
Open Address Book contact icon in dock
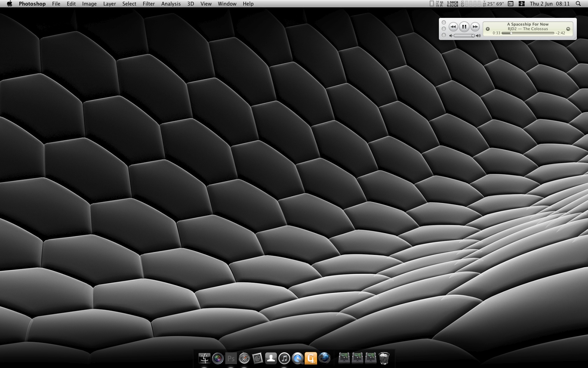[271, 358]
